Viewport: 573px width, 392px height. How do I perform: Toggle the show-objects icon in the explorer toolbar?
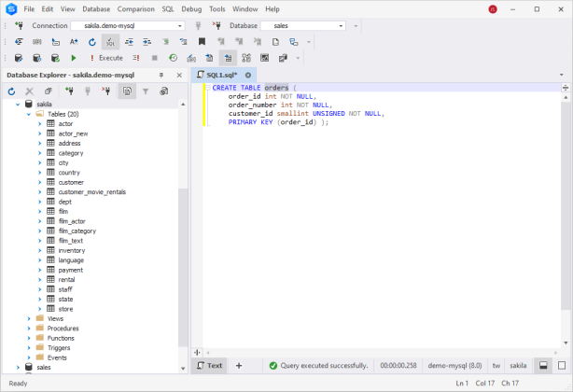[127, 91]
